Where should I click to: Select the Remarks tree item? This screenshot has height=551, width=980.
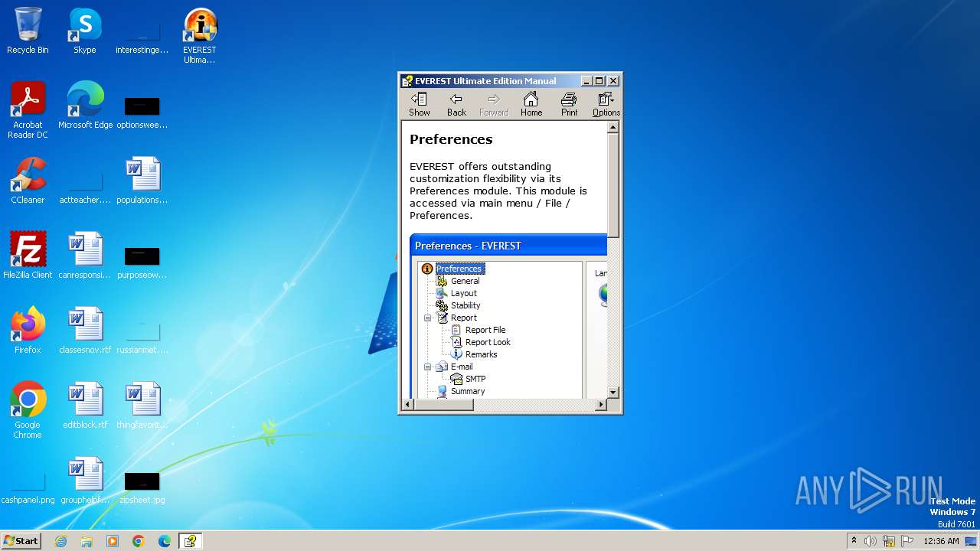481,354
